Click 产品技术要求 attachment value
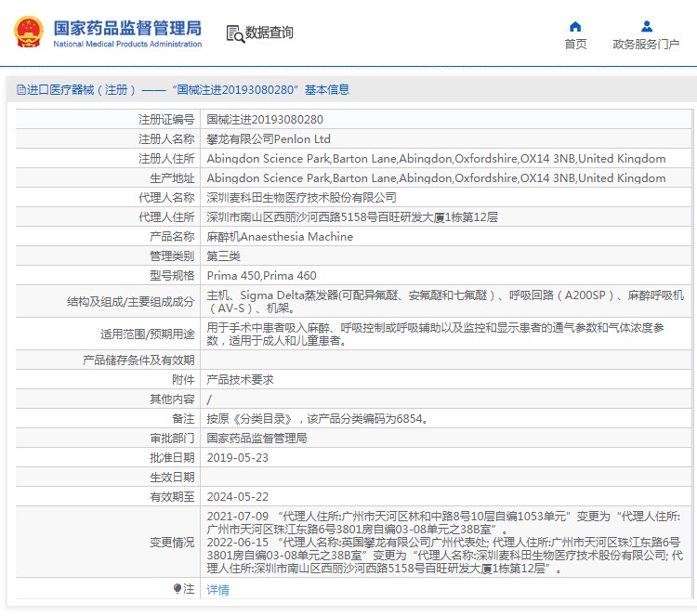 coord(240,380)
